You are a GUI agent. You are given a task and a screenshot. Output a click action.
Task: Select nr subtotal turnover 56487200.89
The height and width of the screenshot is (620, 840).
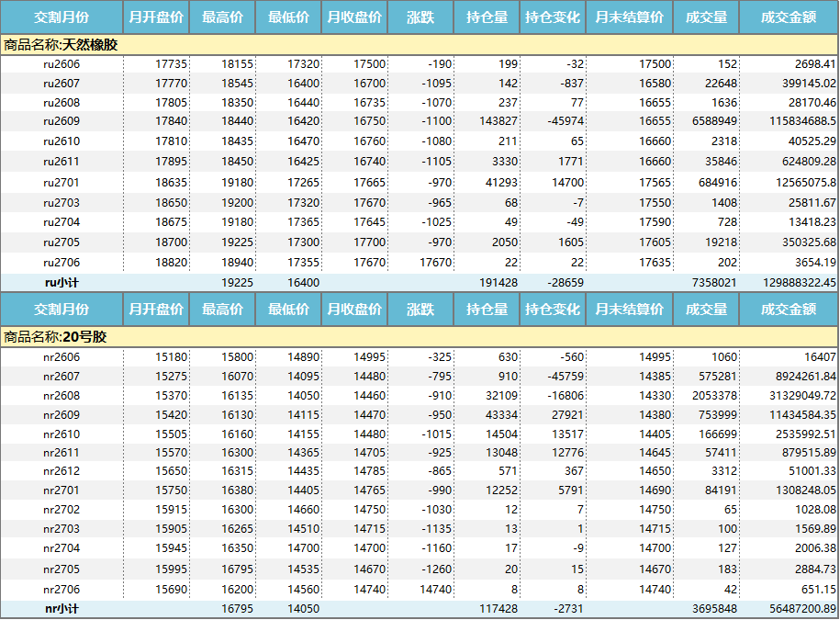(802, 609)
